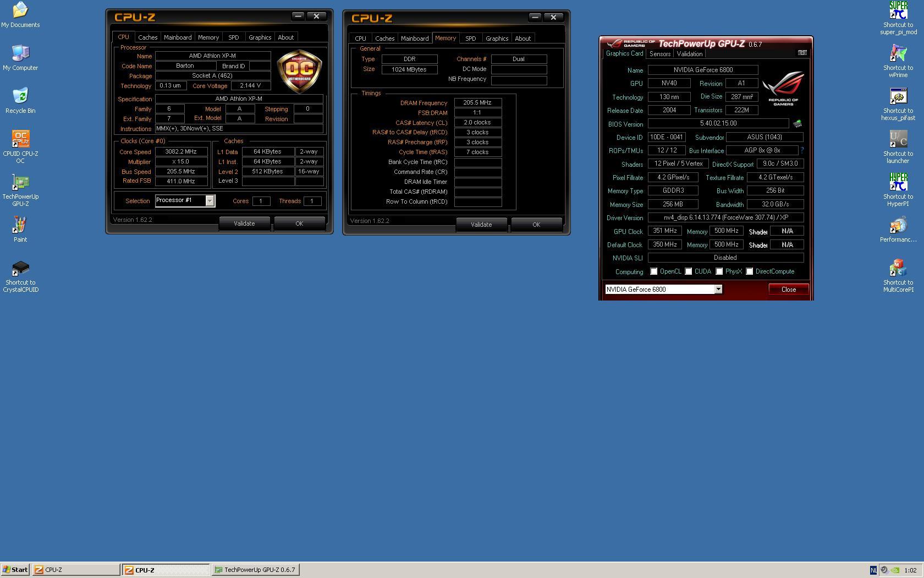This screenshot has width=924, height=578.
Task: Click the tray icon left of the NVIDIA icon
Action: 884,570
